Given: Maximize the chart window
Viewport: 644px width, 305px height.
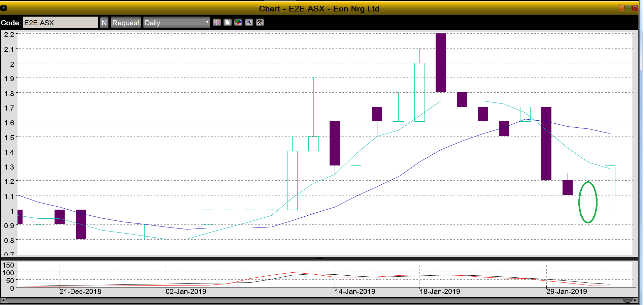Looking at the screenshot, I should click(628, 8).
